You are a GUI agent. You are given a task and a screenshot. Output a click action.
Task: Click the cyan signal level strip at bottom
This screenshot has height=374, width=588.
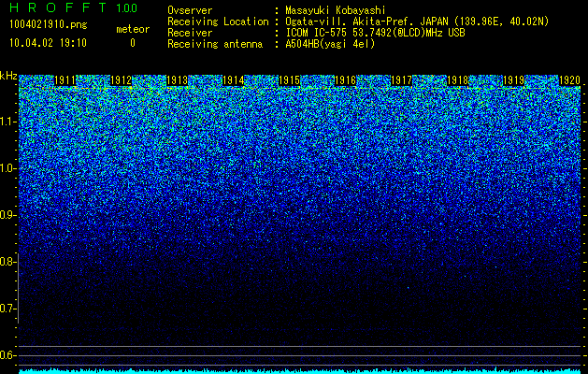[300, 371]
